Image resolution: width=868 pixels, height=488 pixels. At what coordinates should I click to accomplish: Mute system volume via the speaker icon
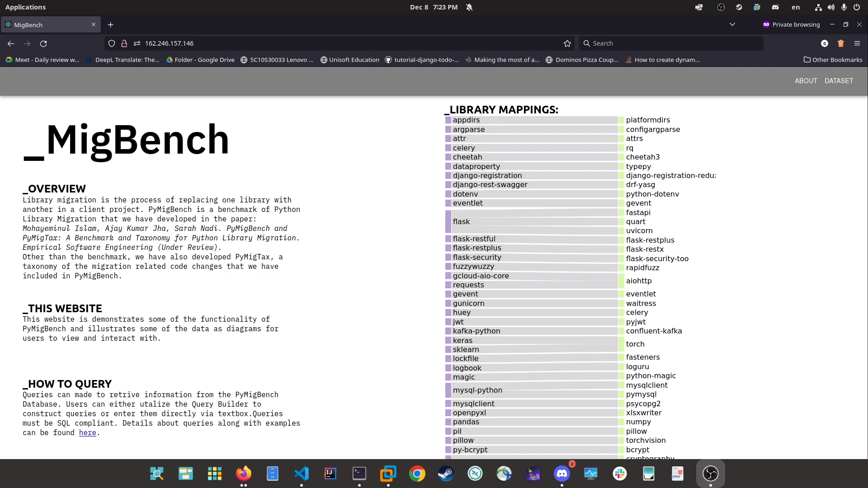pyautogui.click(x=831, y=7)
